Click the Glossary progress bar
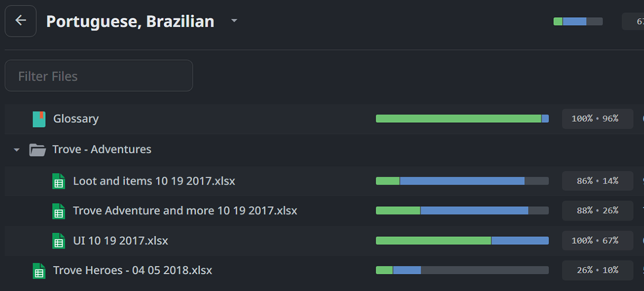The width and height of the screenshot is (644, 291). point(462,119)
